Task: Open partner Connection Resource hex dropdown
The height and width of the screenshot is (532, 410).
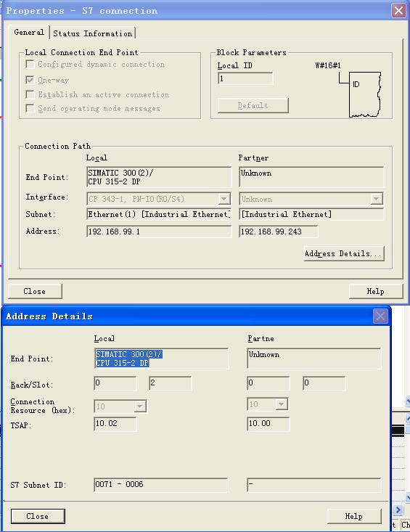Action: pyautogui.click(x=281, y=404)
